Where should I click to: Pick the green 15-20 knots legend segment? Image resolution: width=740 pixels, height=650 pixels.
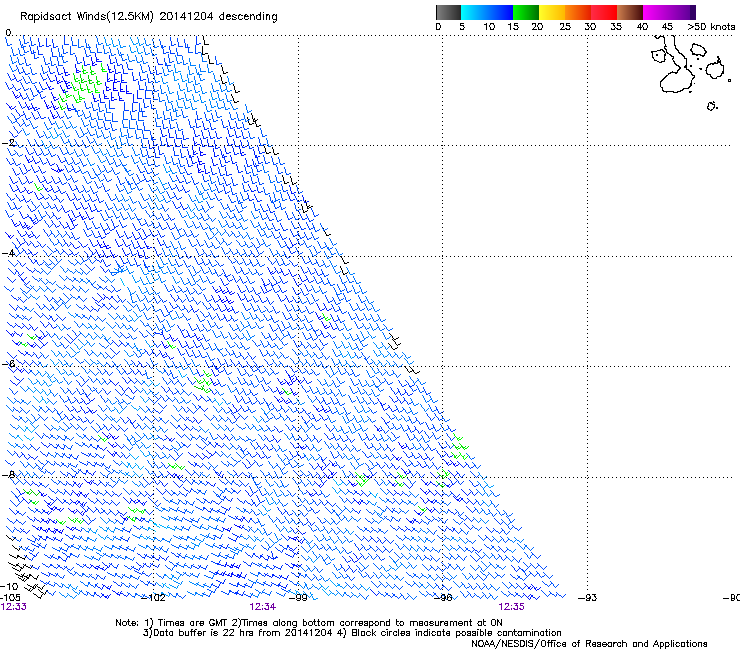coord(526,12)
